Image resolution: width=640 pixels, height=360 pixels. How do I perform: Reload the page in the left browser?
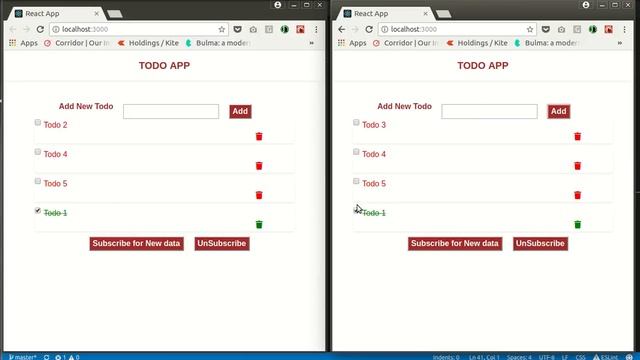(x=40, y=29)
